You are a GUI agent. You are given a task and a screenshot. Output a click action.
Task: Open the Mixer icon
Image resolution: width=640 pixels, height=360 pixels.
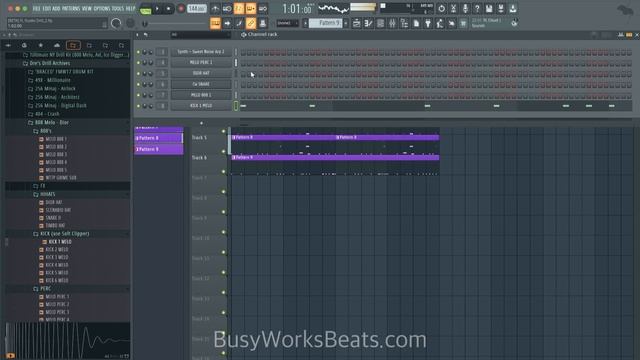coord(392,23)
